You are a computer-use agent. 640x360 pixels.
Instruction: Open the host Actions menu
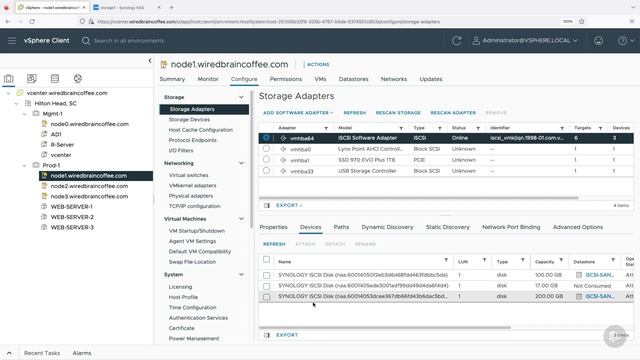[316, 64]
